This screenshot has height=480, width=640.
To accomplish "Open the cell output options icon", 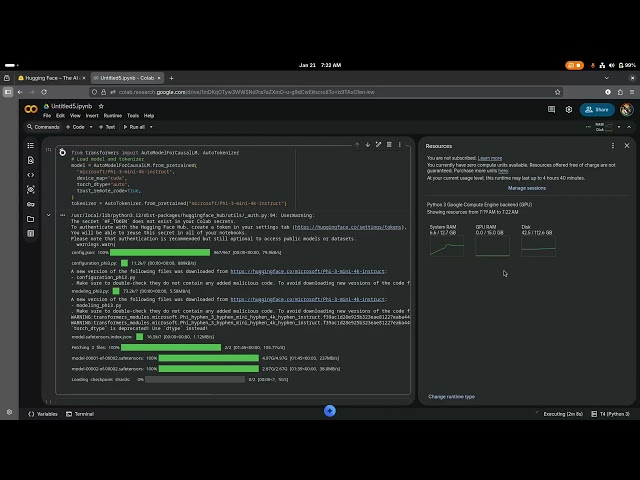I will pos(62,215).
